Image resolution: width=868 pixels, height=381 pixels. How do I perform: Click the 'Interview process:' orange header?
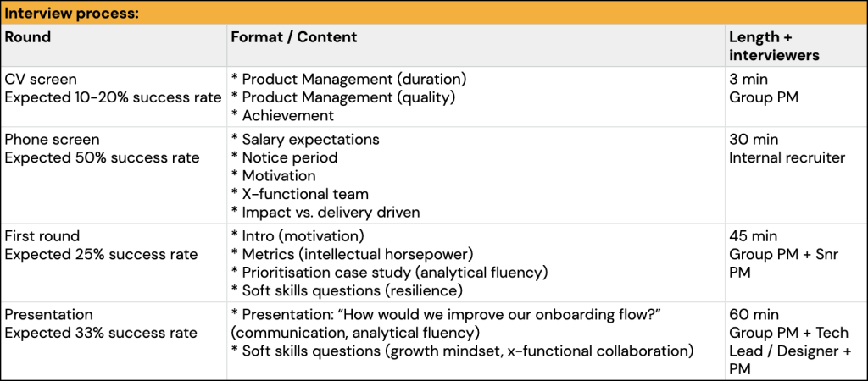[434, 13]
